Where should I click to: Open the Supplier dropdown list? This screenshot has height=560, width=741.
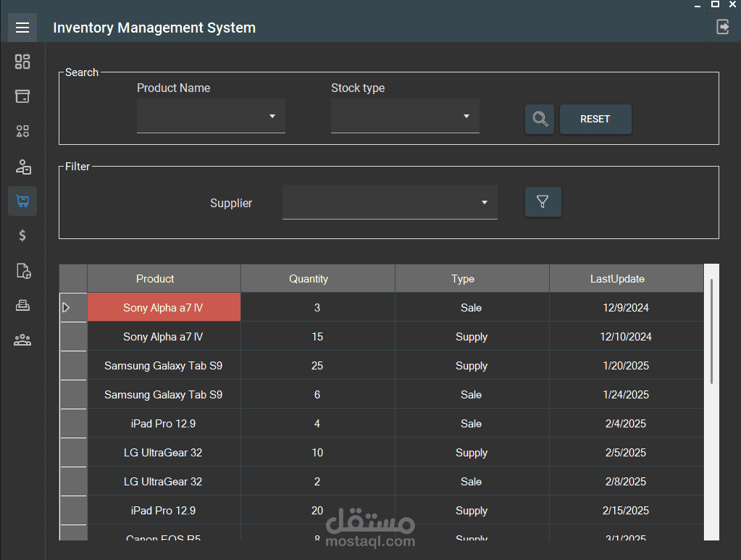[390, 202]
